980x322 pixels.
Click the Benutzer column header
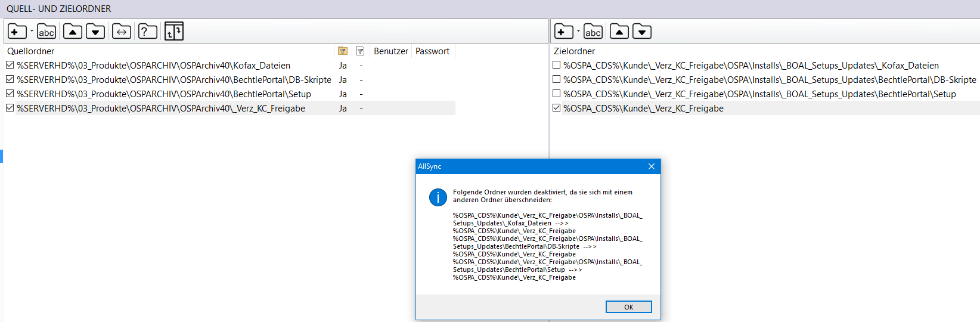click(390, 51)
